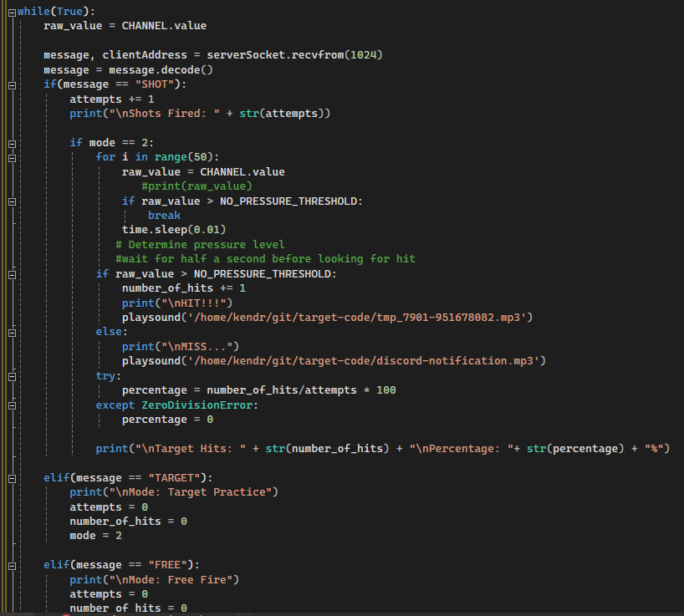
Task: Collapse the for i in range(50) loop
Action: pos(13,158)
